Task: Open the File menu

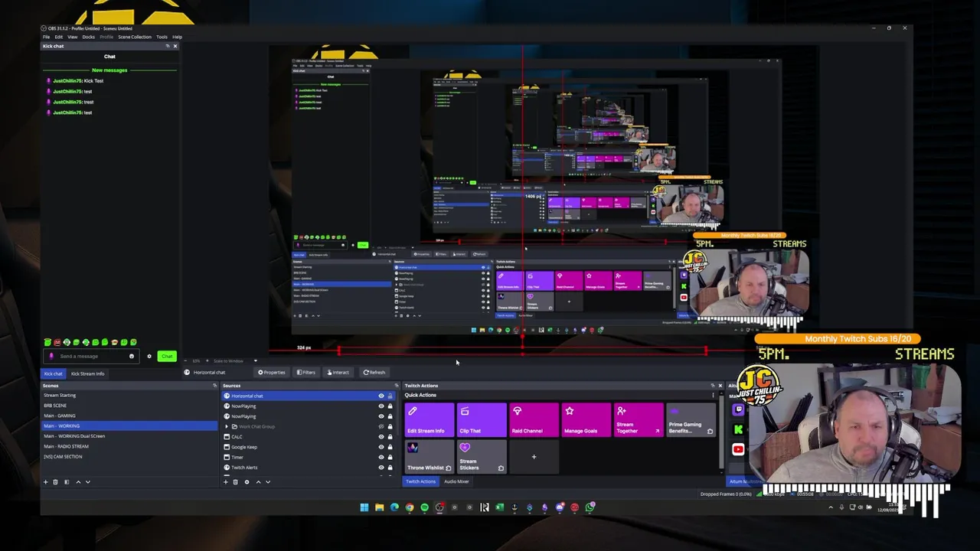Action: [x=46, y=37]
